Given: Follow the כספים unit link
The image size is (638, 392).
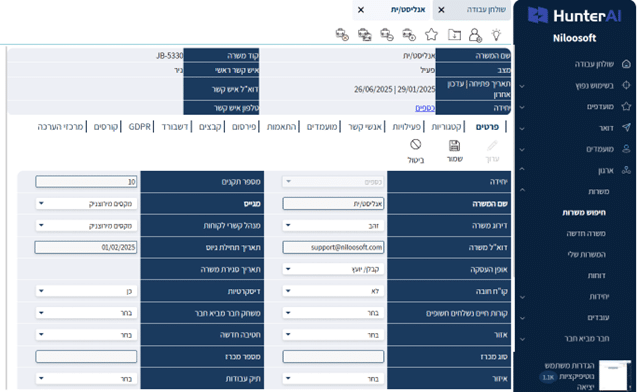Looking at the screenshot, I should pyautogui.click(x=425, y=108).
